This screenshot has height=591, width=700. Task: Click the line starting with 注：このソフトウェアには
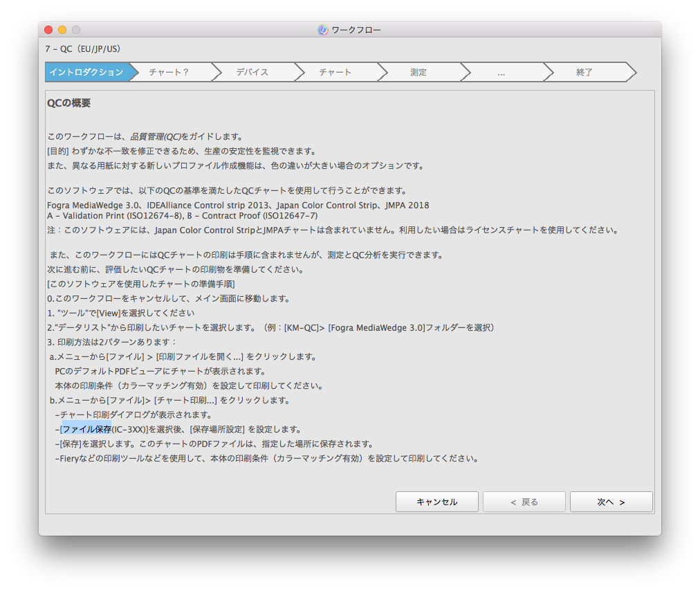[x=333, y=230]
